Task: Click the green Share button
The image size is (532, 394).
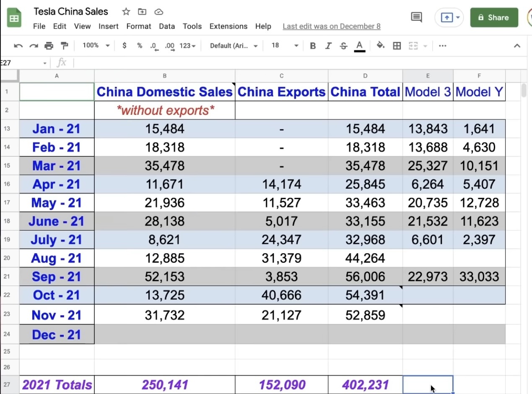Action: click(x=494, y=18)
